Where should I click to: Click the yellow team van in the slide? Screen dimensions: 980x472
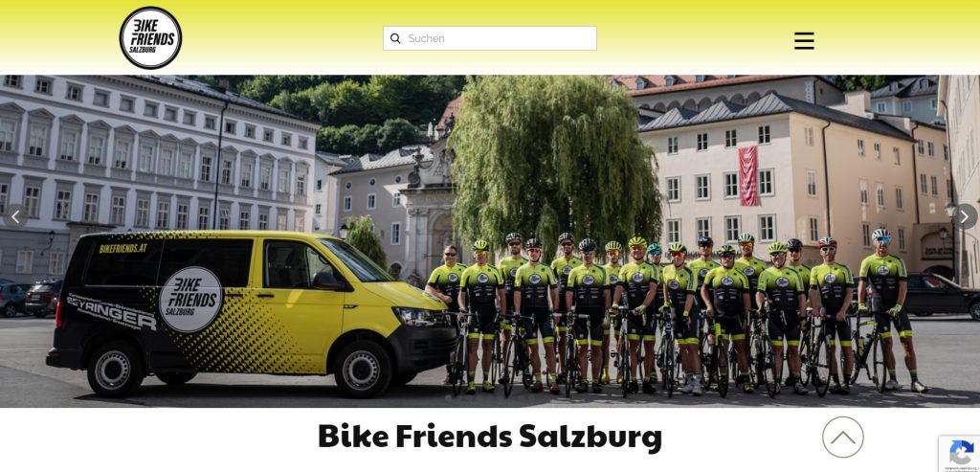coord(252,314)
